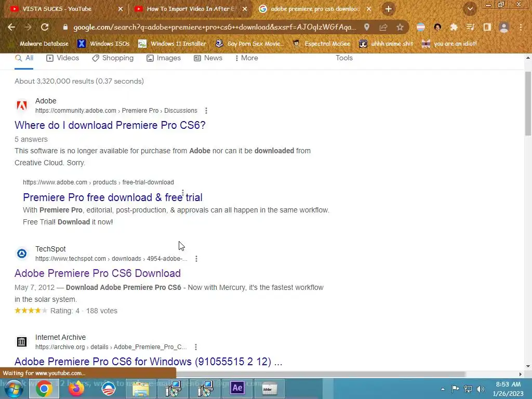The image size is (532, 399).
Task: Open the Espectral McGee bookmark
Action: point(321,44)
